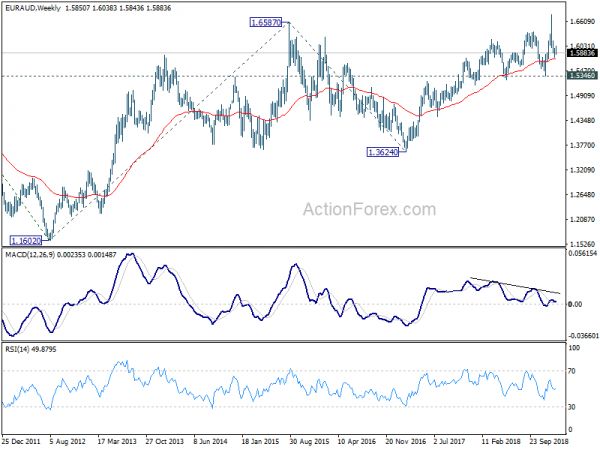
Task: Click the 11 Feb 2018 date label
Action: (501, 442)
